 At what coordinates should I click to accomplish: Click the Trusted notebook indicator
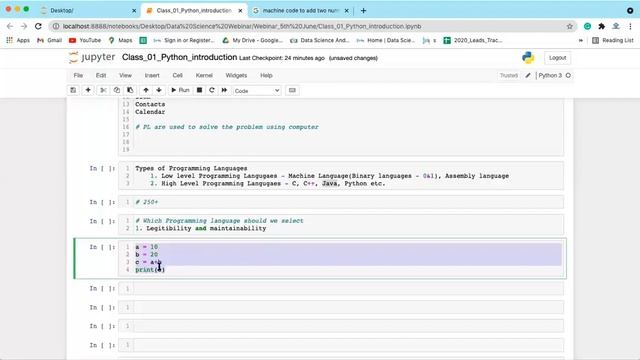[509, 76]
